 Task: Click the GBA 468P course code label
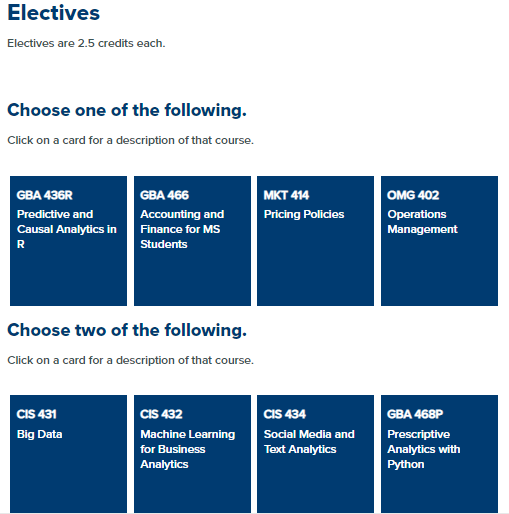pyautogui.click(x=415, y=414)
